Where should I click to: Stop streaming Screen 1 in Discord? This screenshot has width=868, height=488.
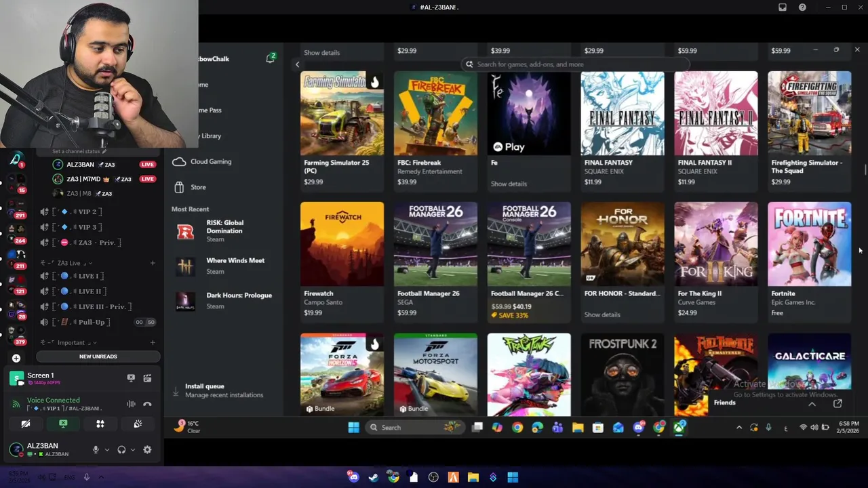pyautogui.click(x=131, y=378)
